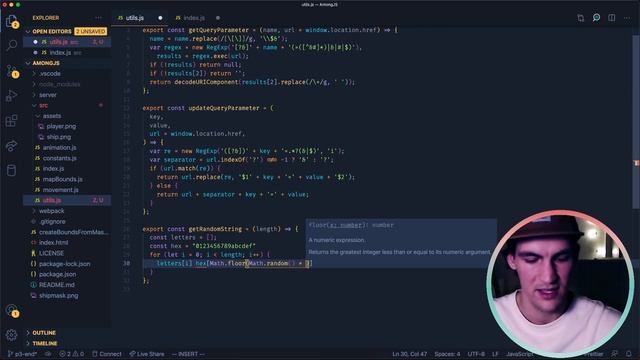The height and width of the screenshot is (360, 640).
Task: Click Connect in the status bar
Action: tap(107, 354)
